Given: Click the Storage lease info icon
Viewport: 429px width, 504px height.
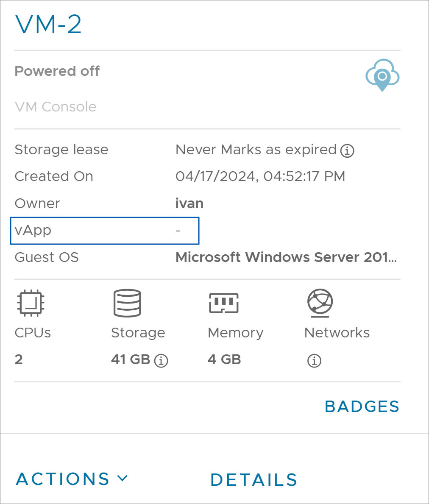Looking at the screenshot, I should pos(347,150).
